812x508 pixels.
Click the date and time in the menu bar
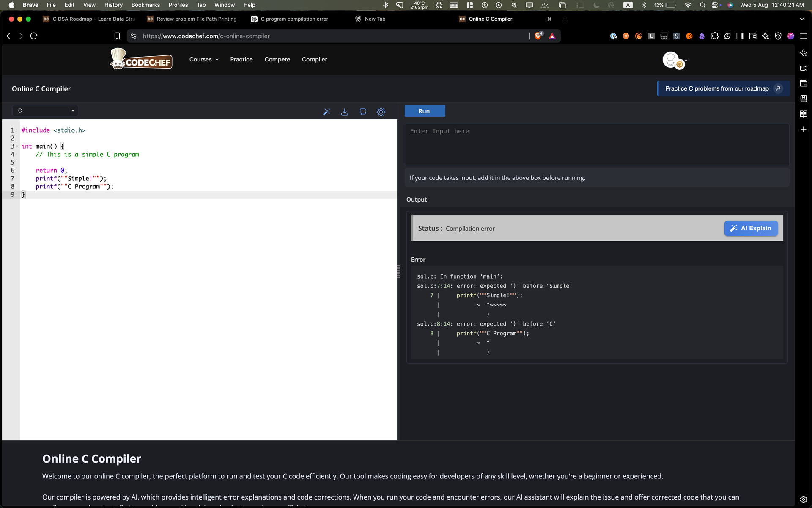772,5
